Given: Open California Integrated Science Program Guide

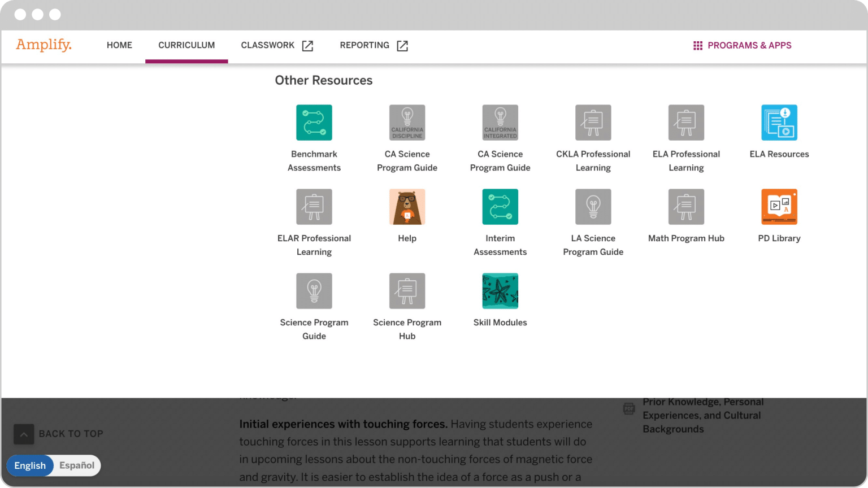Looking at the screenshot, I should pos(500,123).
